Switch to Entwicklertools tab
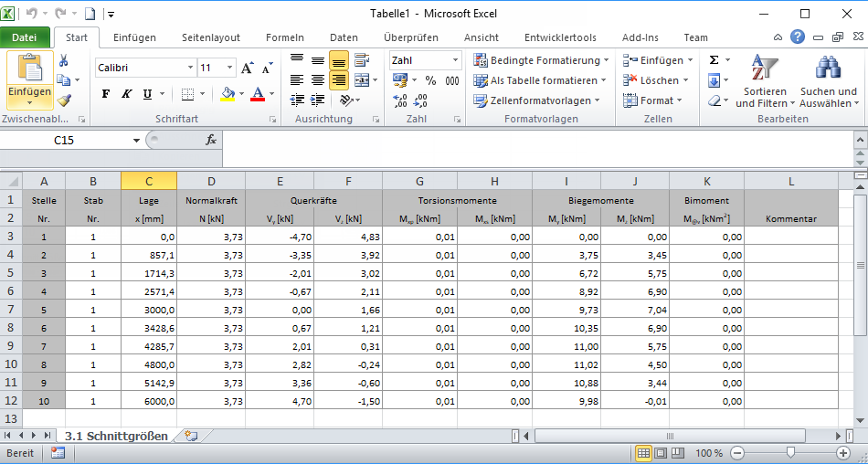 click(x=560, y=37)
